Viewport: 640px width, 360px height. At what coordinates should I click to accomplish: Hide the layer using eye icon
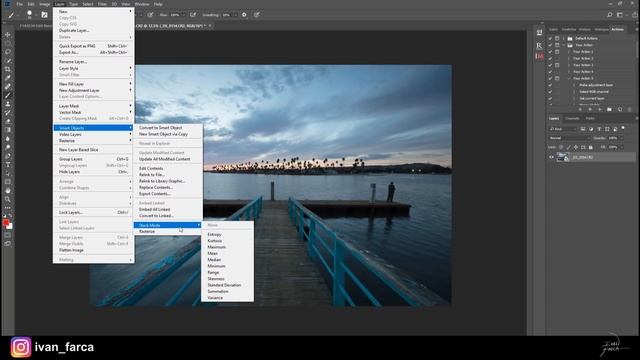(x=551, y=157)
